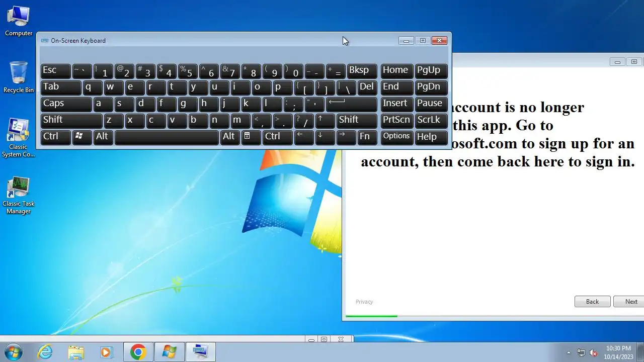This screenshot has width=644, height=362.
Task: Toggle the right Ctrl key
Action: [277, 137]
